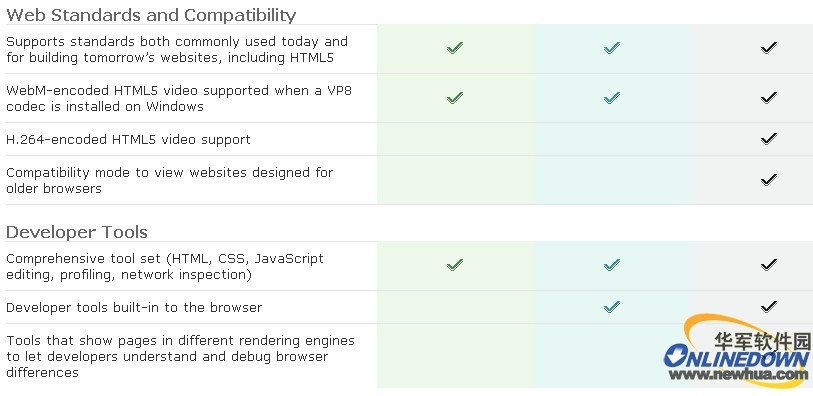The image size is (813, 396).
Task: Click teal checkmark in WebM-encoded video row
Action: click(x=612, y=97)
